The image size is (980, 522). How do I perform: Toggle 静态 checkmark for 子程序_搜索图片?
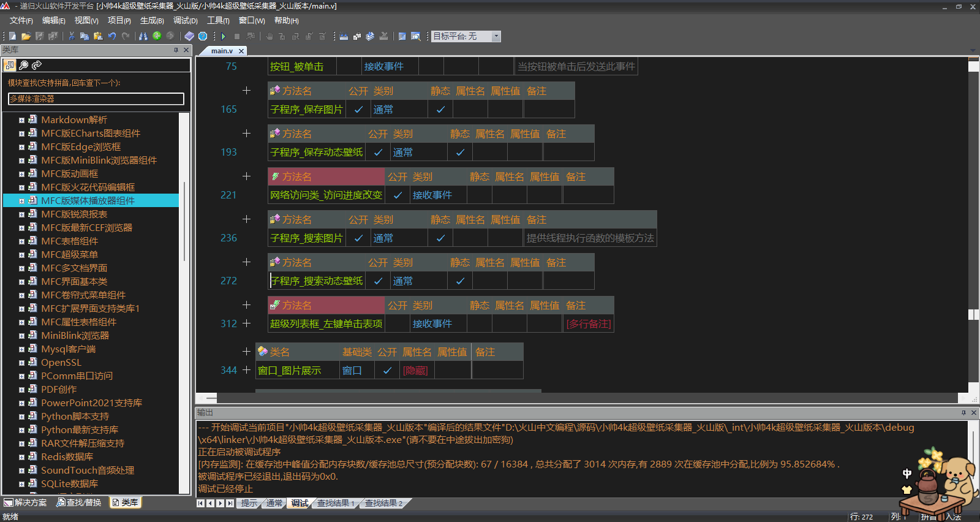click(x=440, y=238)
